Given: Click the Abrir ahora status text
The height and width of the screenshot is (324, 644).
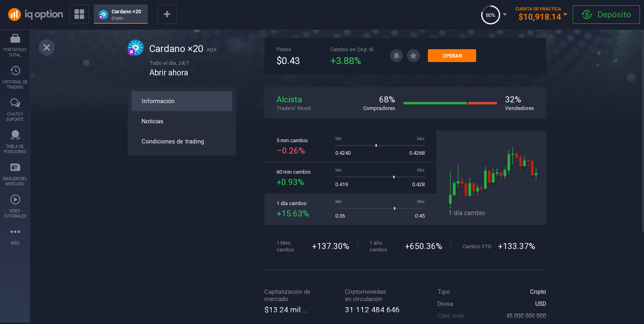Looking at the screenshot, I should (x=169, y=73).
